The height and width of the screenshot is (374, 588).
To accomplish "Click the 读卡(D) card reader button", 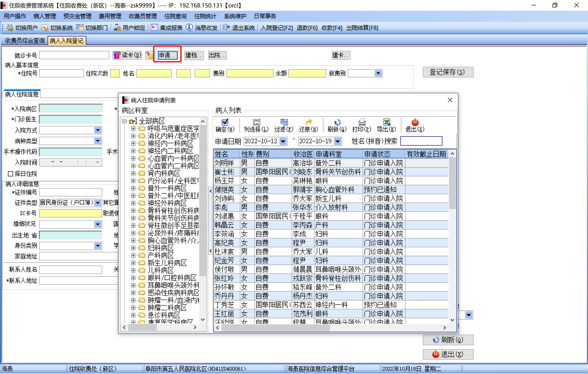I will point(127,56).
